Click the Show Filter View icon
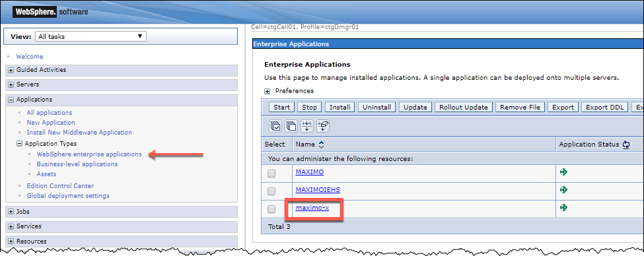Screen dimensions: 644x256 pos(307,126)
